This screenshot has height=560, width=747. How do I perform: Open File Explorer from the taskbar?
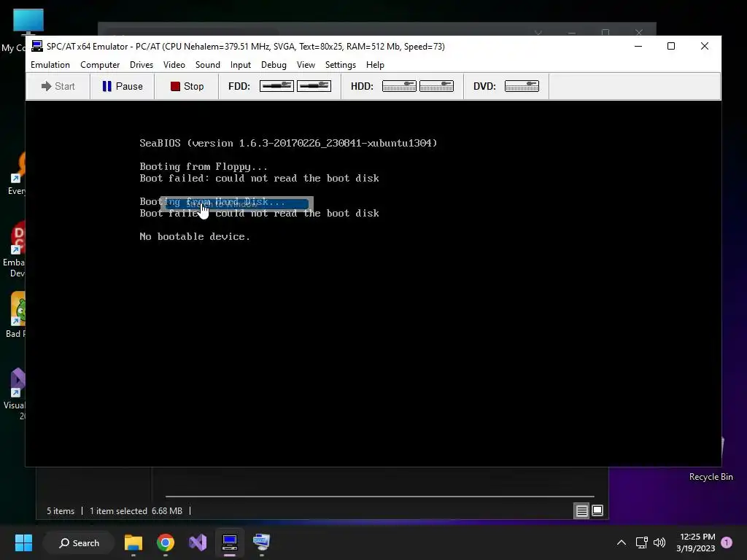coord(133,542)
